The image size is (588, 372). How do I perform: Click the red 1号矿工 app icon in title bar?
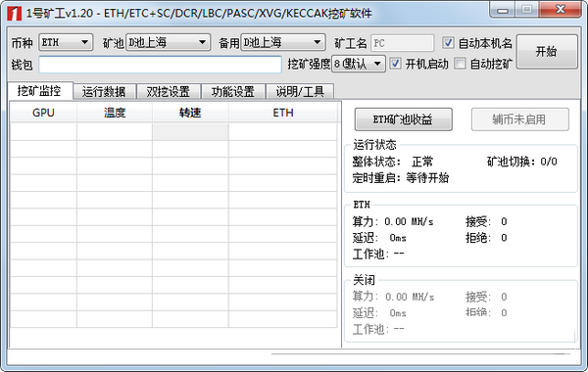coord(15,14)
